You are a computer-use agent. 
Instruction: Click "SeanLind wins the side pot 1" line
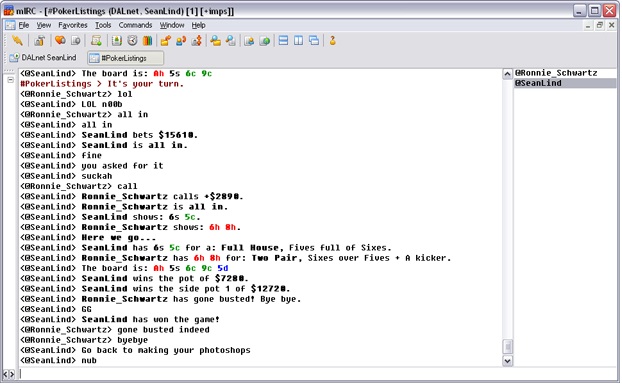[186, 289]
